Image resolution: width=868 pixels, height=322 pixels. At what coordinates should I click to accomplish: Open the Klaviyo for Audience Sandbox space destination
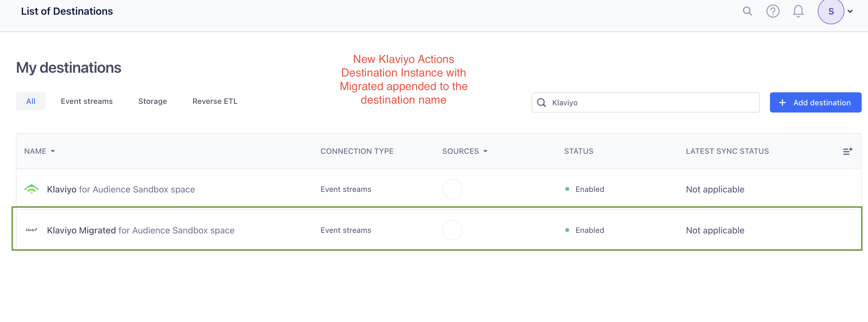coord(121,189)
